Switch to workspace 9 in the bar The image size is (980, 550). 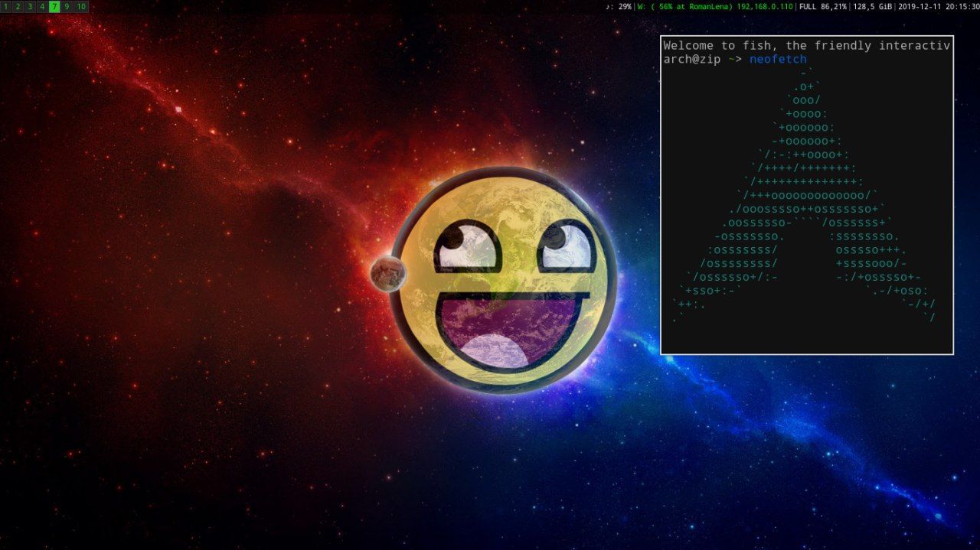tap(67, 6)
